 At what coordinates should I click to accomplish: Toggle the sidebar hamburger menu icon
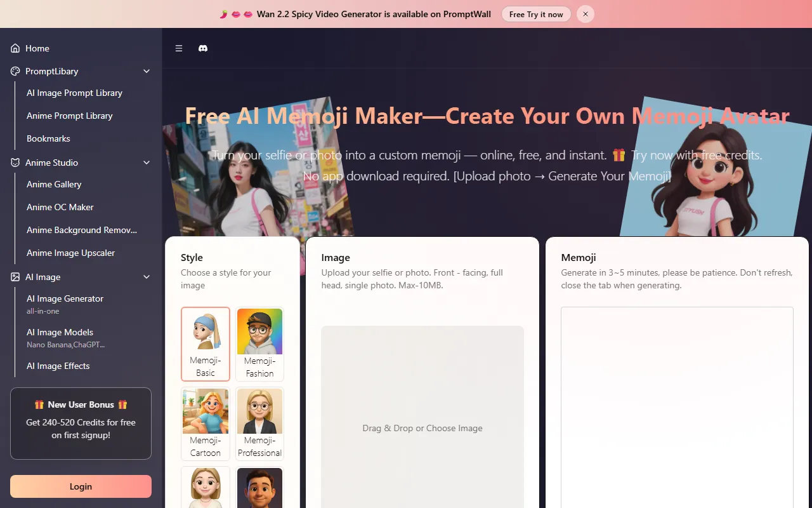click(179, 48)
